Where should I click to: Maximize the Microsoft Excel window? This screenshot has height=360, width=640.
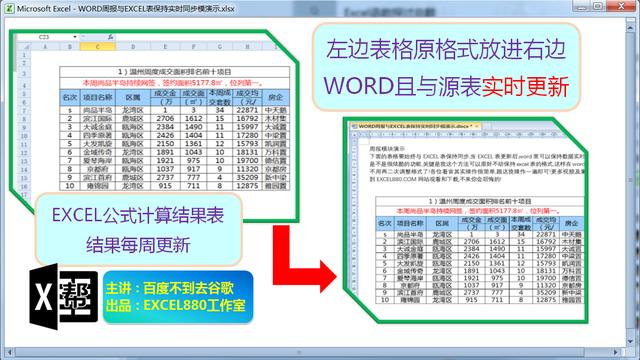click(597, 5)
